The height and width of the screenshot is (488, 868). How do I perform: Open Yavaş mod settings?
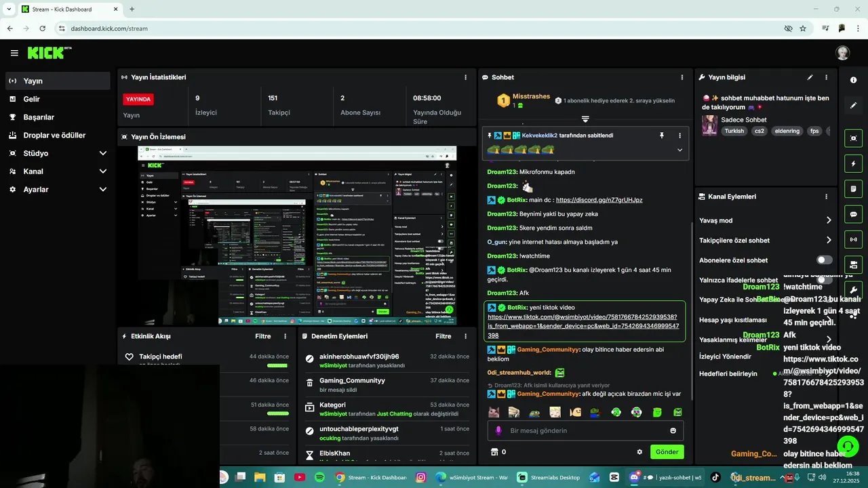point(766,220)
